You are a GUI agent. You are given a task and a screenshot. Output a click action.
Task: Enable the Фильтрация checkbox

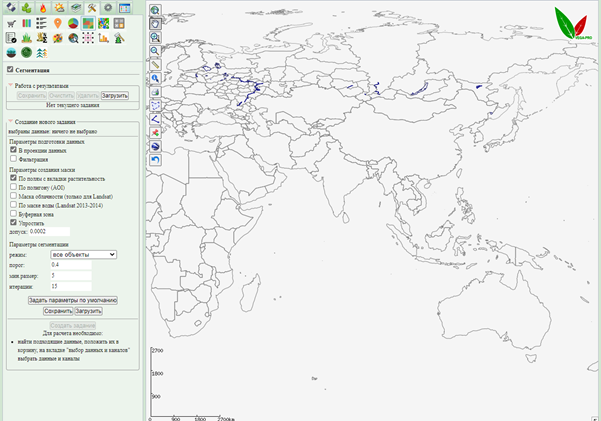coord(13,158)
